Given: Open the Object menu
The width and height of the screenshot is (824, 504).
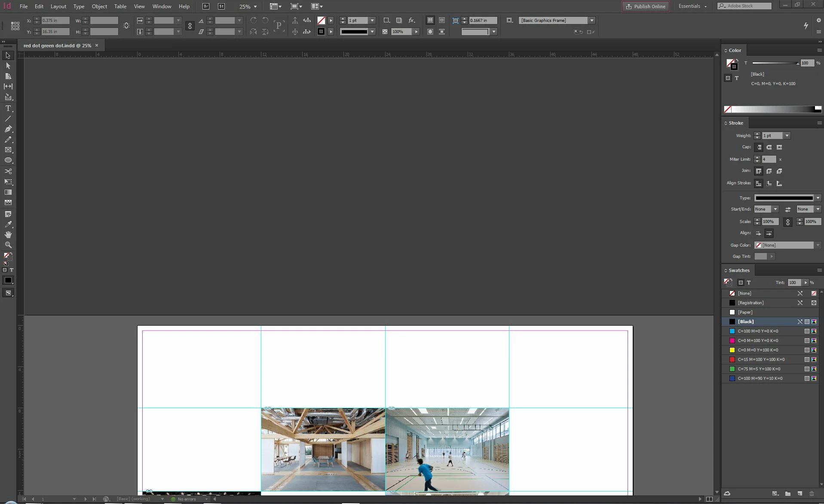Looking at the screenshot, I should point(99,6).
